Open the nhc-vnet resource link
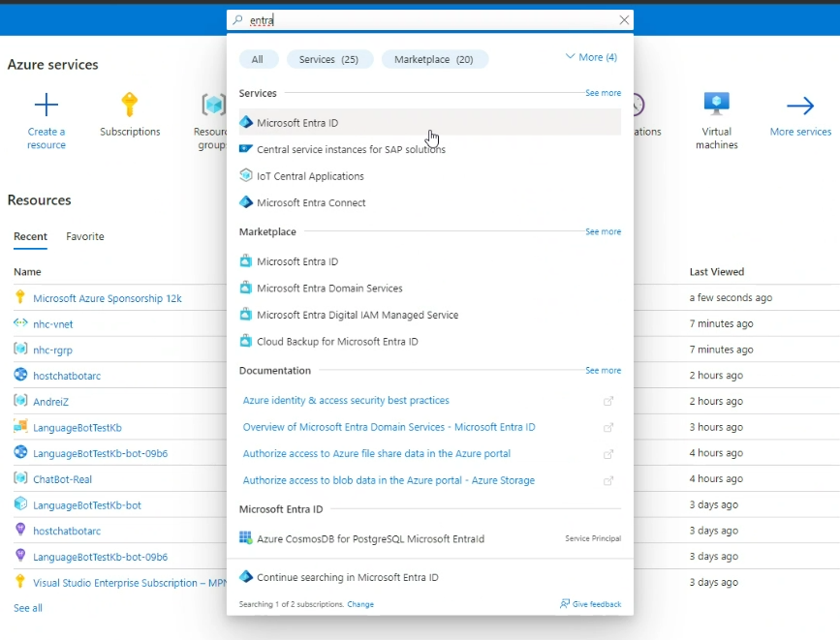The image size is (840, 640). coord(53,324)
